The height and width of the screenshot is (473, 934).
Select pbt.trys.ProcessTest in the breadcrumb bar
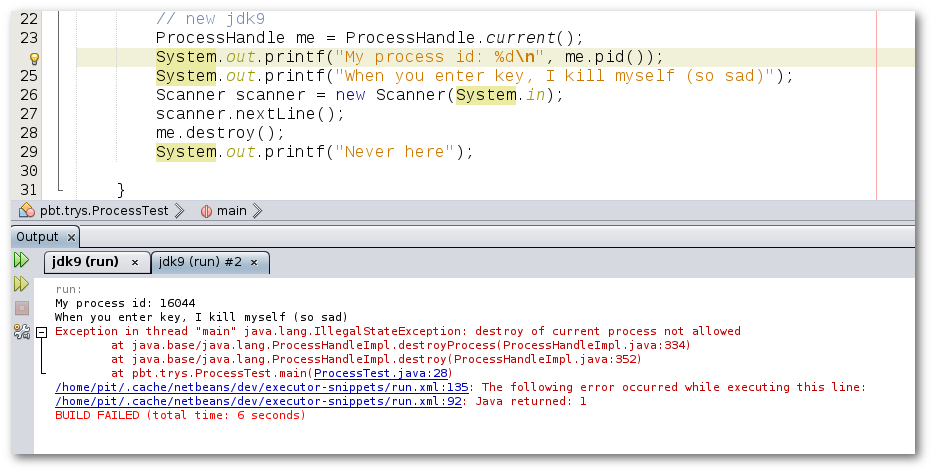104,210
